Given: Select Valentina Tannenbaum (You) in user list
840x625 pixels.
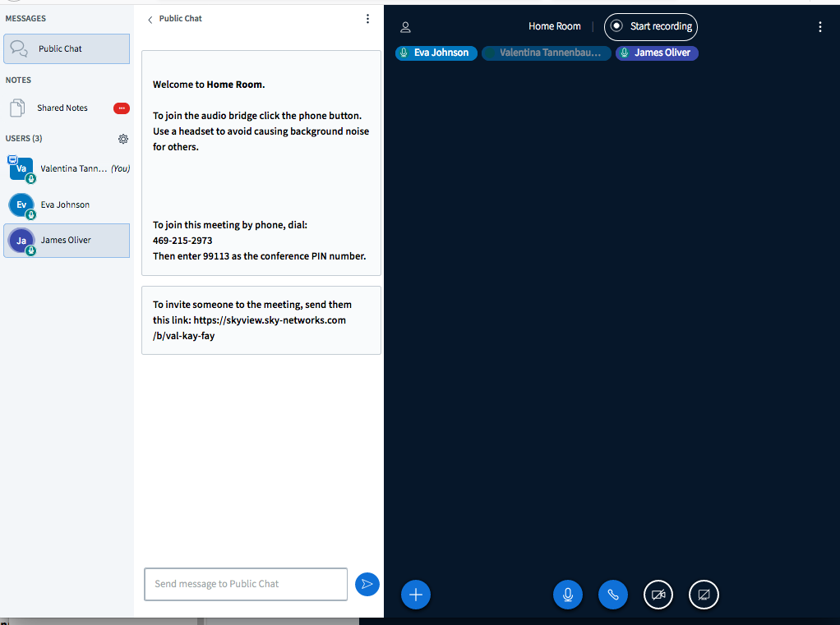Looking at the screenshot, I should 67,168.
